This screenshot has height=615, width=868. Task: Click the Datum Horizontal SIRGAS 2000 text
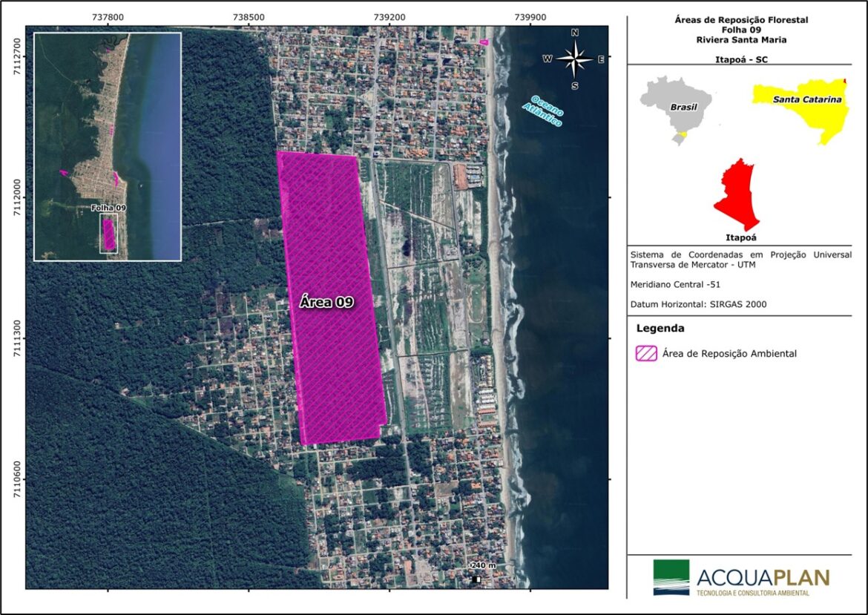[698, 304]
